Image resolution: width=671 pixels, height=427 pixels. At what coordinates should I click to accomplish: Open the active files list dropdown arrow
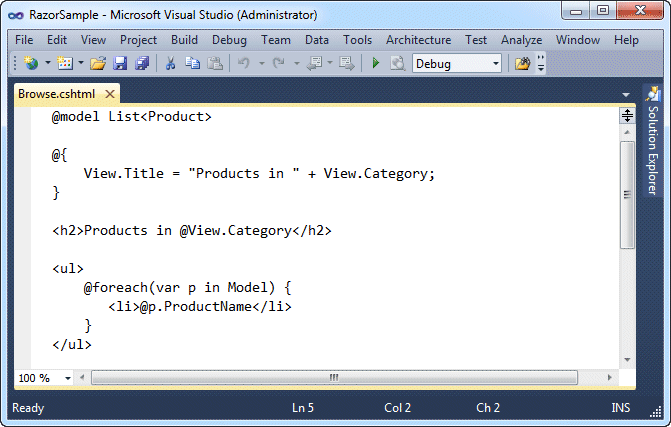pos(626,95)
